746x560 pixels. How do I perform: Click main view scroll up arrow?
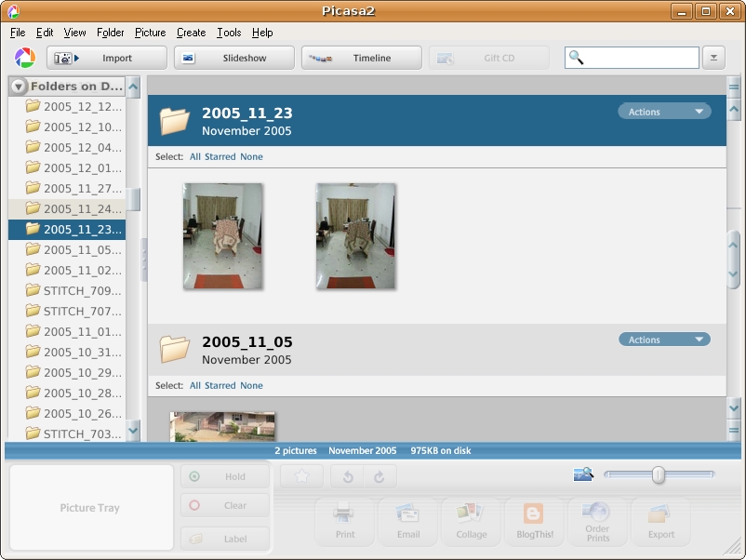click(x=734, y=109)
